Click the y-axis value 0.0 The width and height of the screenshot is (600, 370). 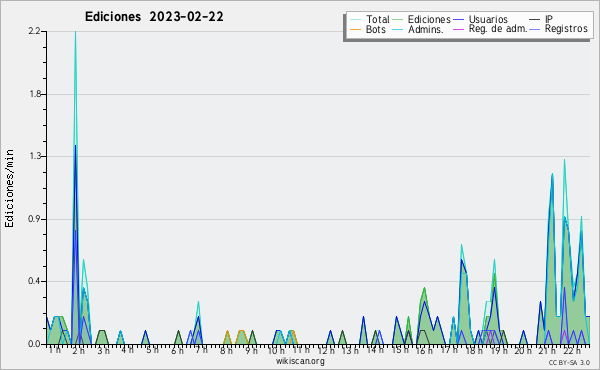click(34, 344)
